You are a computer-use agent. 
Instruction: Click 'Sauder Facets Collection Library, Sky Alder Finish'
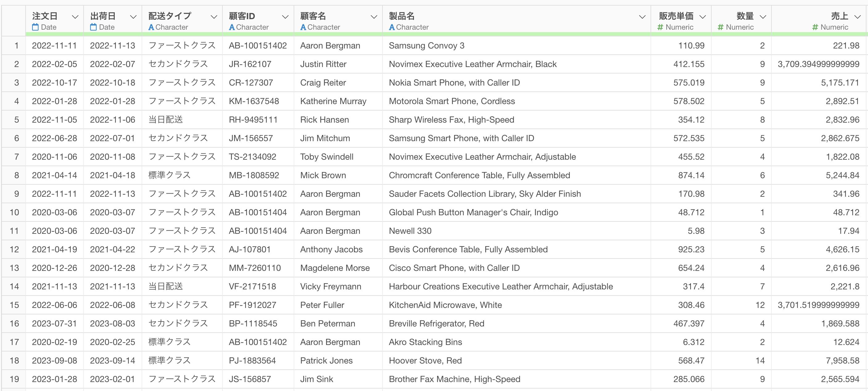tap(485, 194)
